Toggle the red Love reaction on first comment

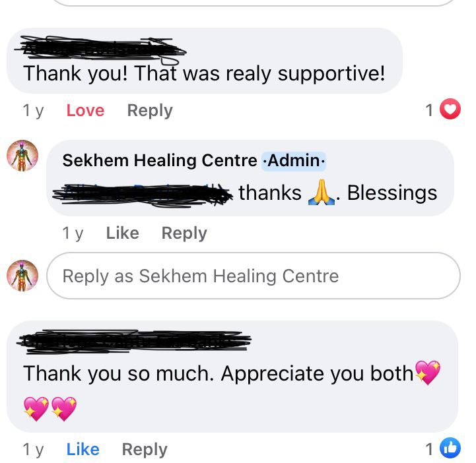pos(85,110)
